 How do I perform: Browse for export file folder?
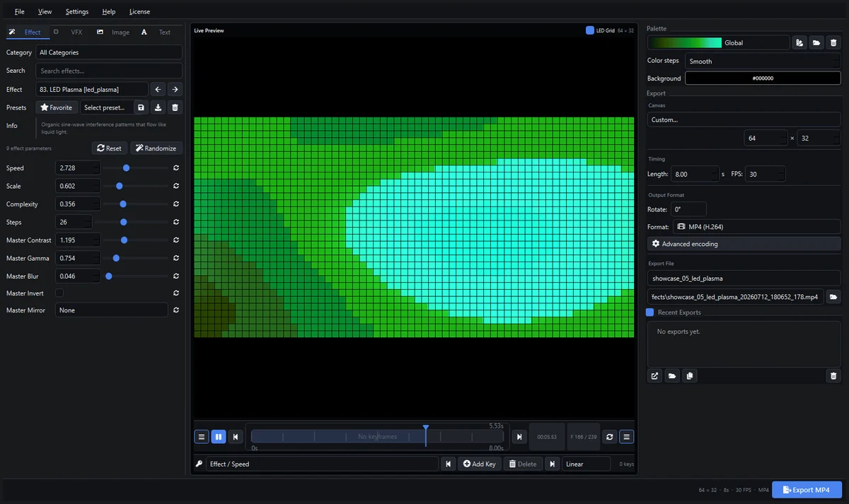833,297
